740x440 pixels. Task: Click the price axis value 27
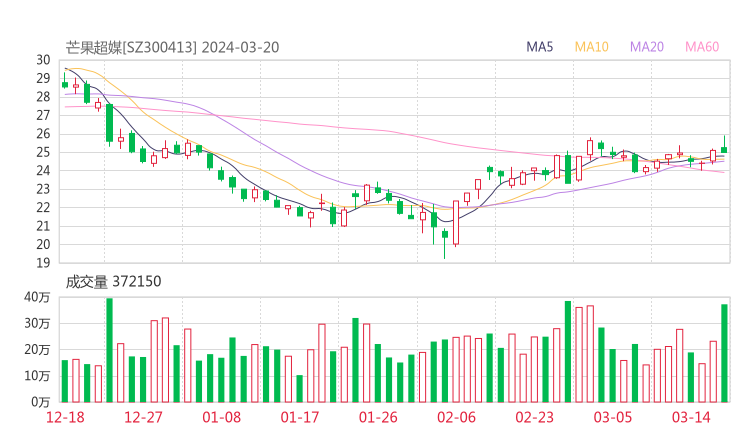coord(43,115)
